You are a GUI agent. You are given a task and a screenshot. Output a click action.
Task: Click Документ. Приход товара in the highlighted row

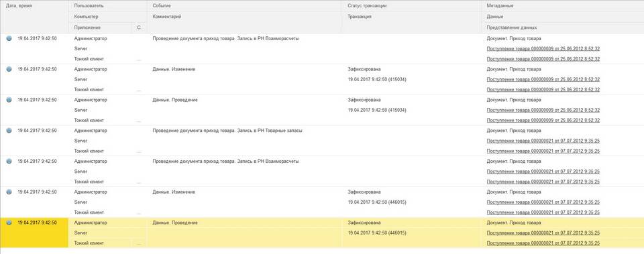pyautogui.click(x=514, y=223)
